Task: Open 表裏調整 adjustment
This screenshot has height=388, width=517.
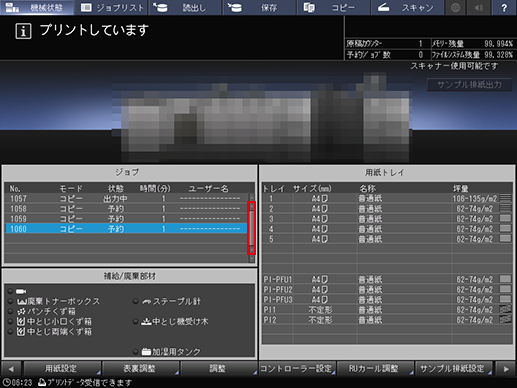Action: (x=140, y=369)
